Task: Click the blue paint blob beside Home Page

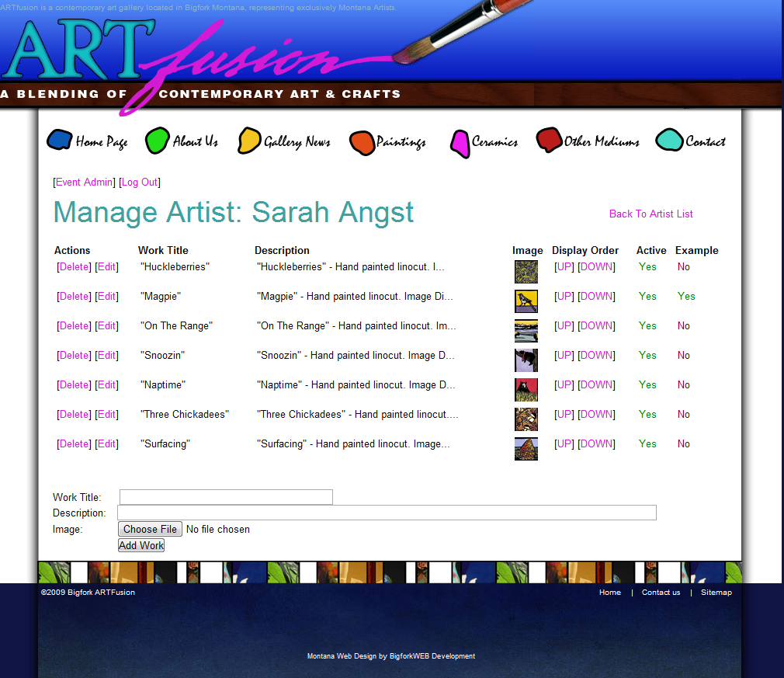Action: [60, 140]
